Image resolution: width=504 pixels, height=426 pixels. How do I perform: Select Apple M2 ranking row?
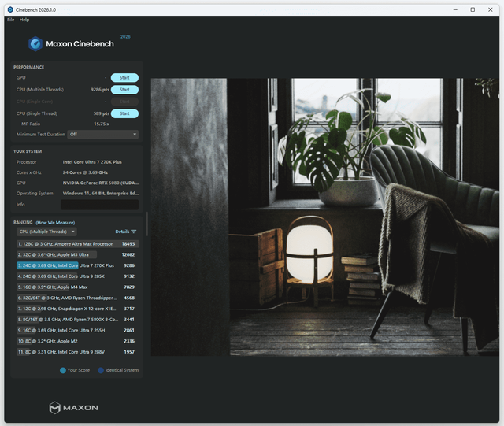pos(78,341)
